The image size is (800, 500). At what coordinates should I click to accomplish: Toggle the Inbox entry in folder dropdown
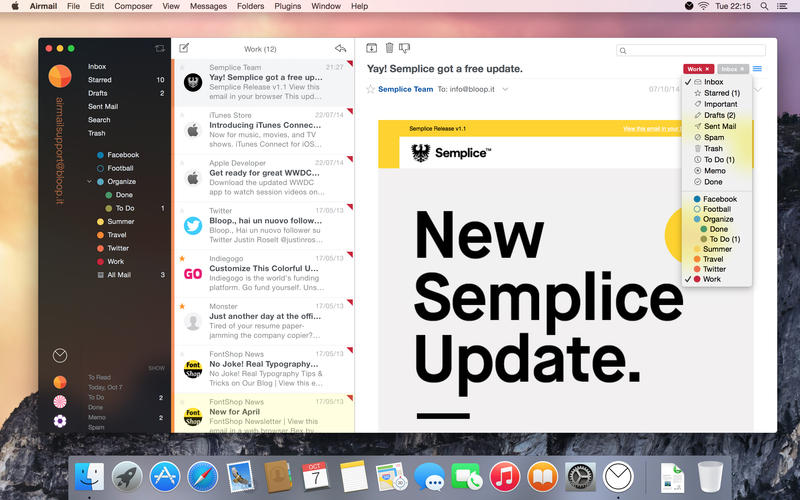pos(713,82)
